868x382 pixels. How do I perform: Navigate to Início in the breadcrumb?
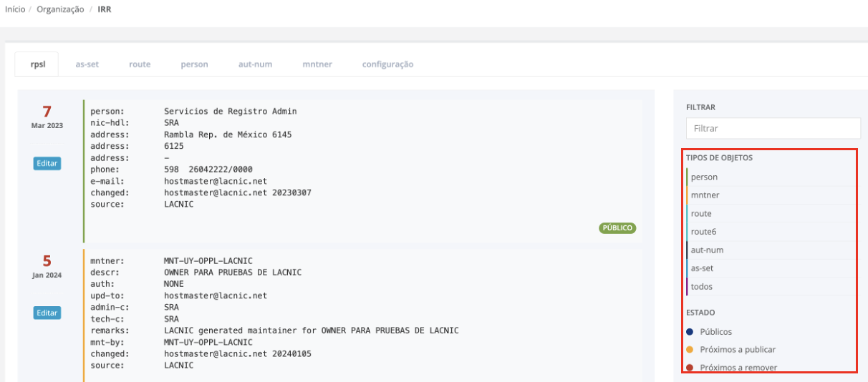[x=15, y=9]
